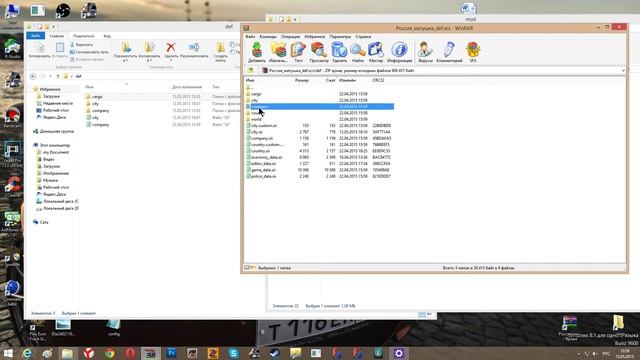This screenshot has height=360, width=640.
Task: Open Explorer's blue Файл ribbon tab
Action: [36, 36]
